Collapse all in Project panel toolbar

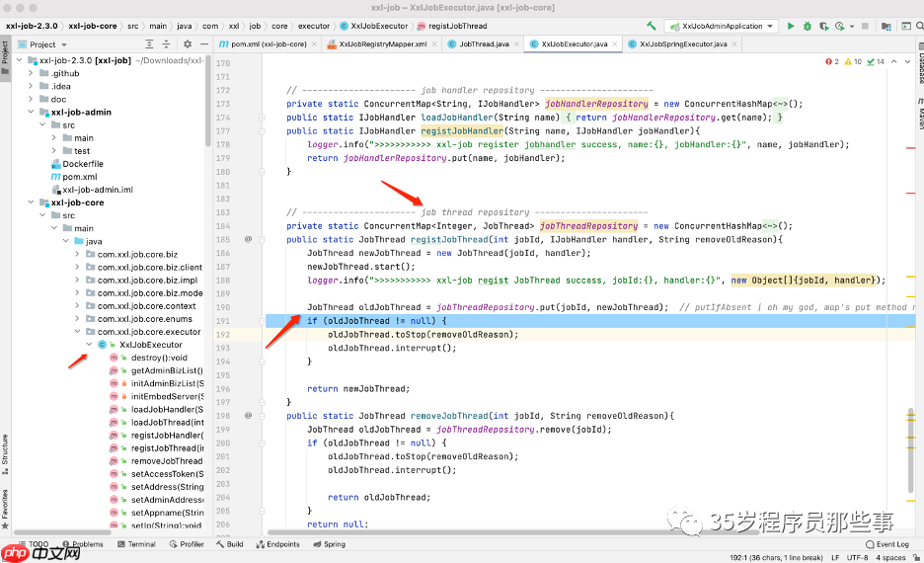point(168,44)
